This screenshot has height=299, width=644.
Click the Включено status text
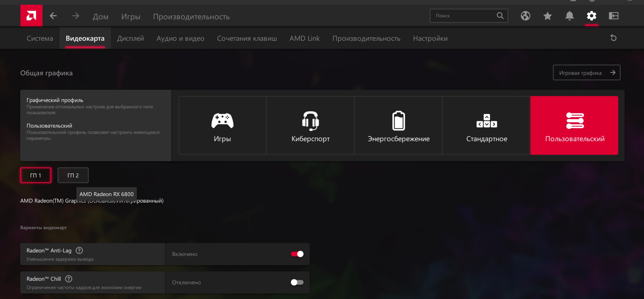click(185, 254)
